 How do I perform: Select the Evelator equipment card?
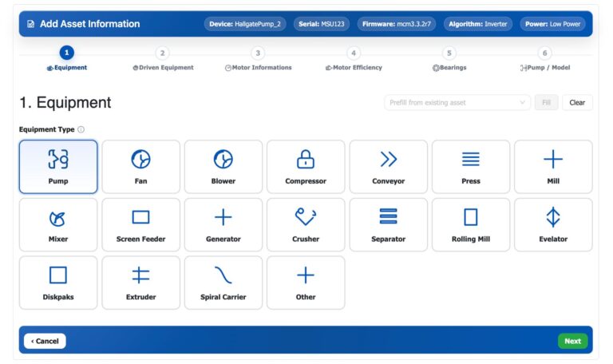pyautogui.click(x=553, y=225)
